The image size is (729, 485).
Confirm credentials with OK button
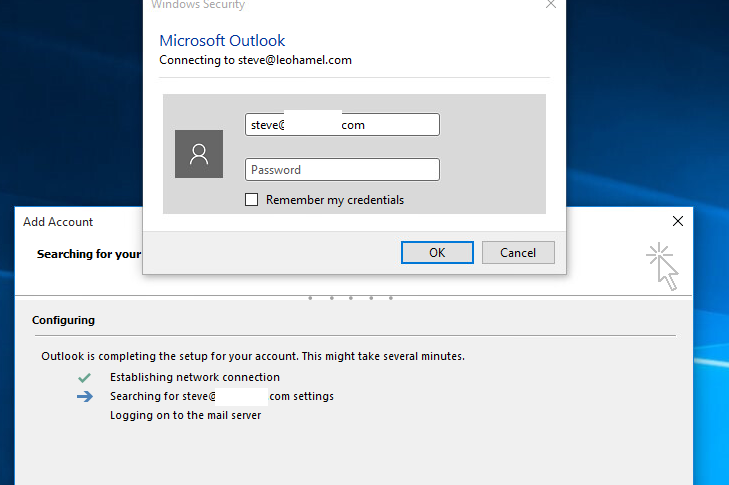437,252
